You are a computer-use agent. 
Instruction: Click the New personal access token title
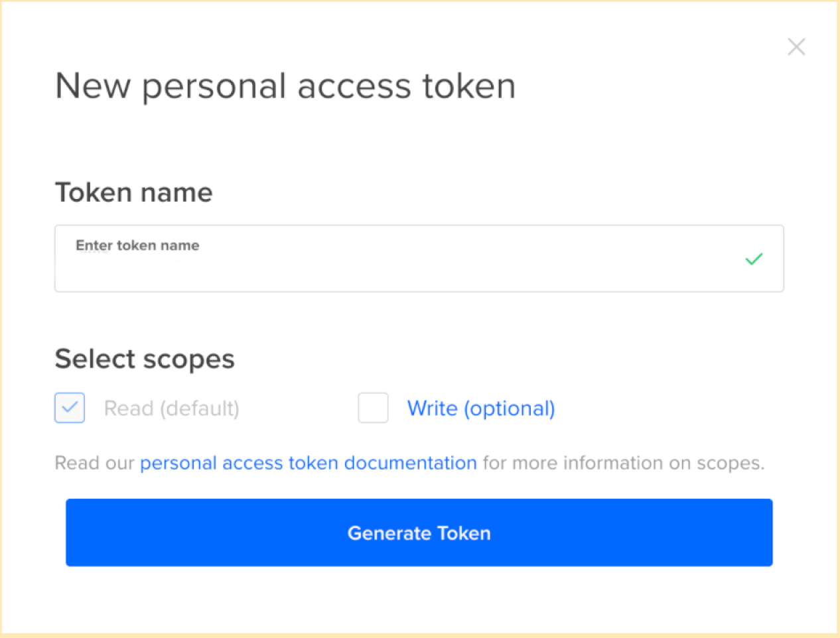pos(285,86)
